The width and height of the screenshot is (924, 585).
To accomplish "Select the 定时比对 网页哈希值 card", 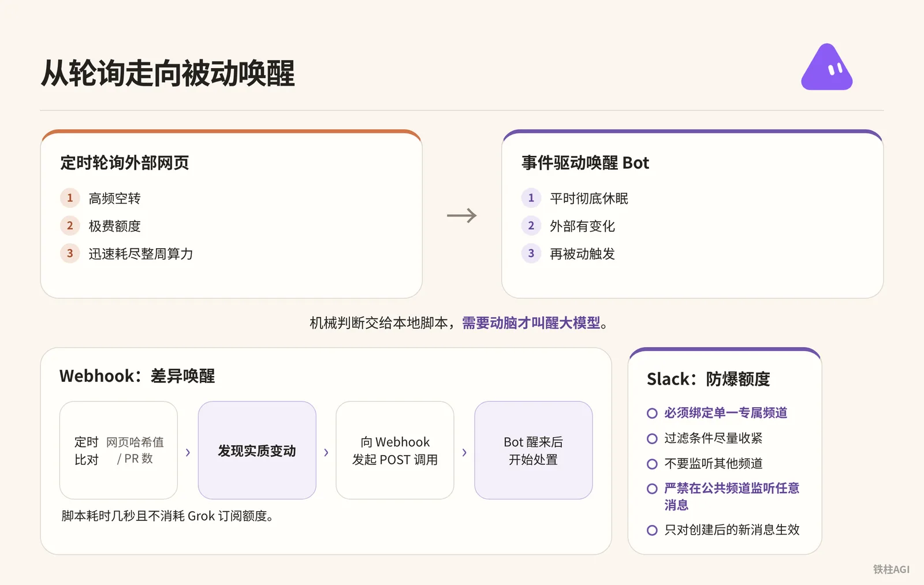I will 118,450.
